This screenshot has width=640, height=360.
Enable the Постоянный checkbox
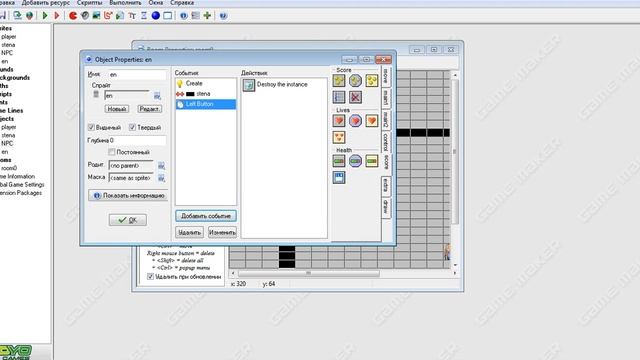[111, 152]
